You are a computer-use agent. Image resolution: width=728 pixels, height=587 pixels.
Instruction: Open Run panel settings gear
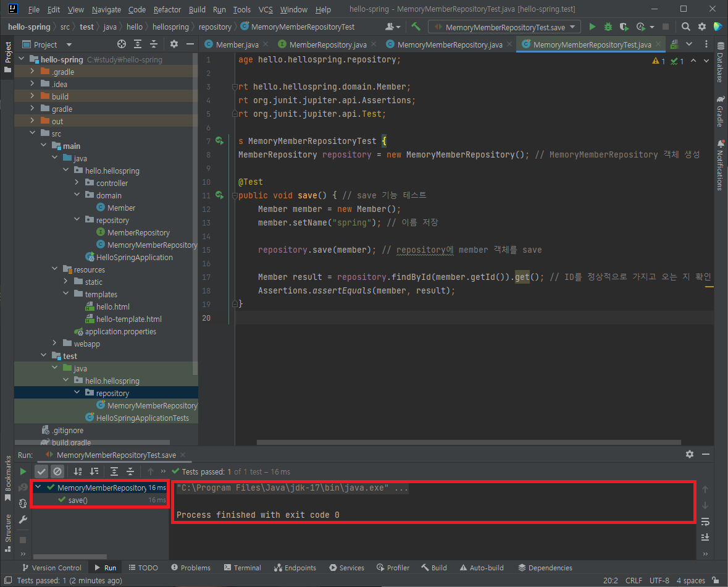(x=690, y=454)
